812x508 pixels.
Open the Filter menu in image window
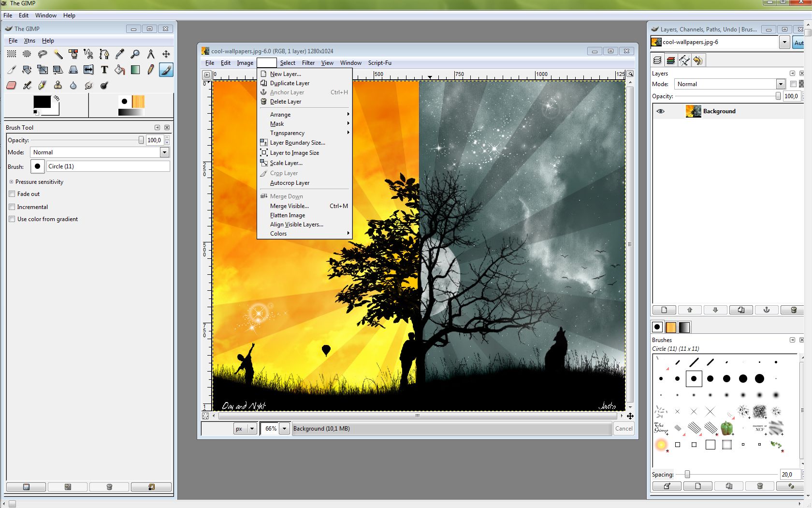(308, 63)
